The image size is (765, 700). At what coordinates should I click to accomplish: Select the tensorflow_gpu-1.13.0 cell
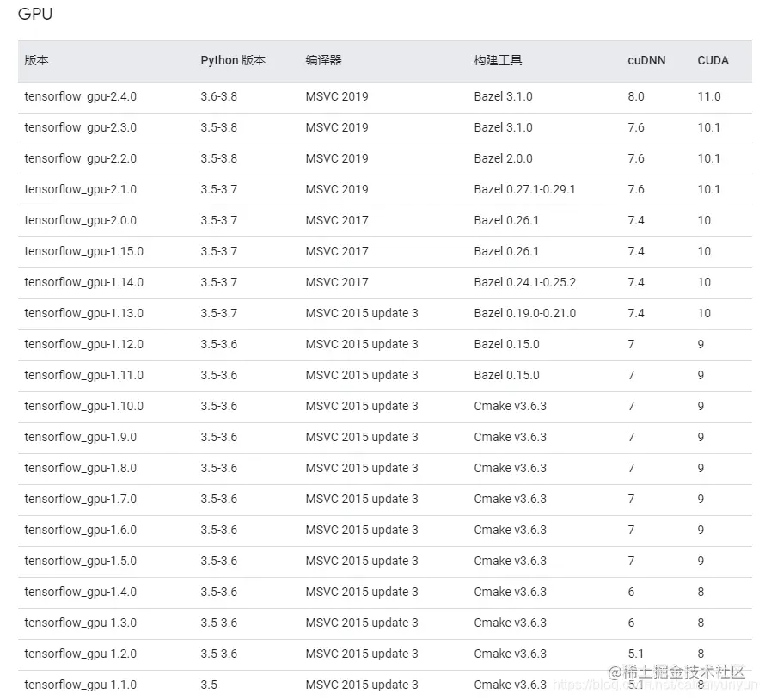pos(84,313)
